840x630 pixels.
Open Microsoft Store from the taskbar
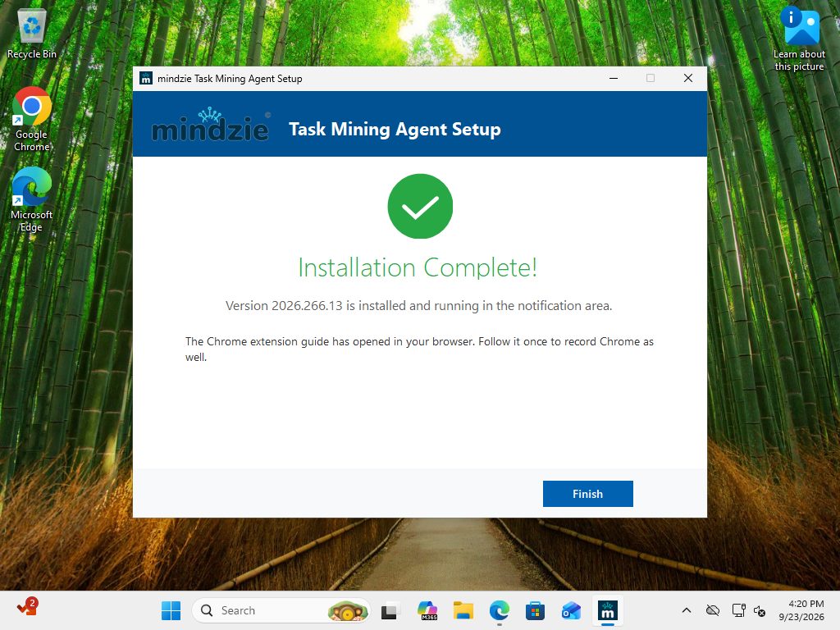click(535, 610)
